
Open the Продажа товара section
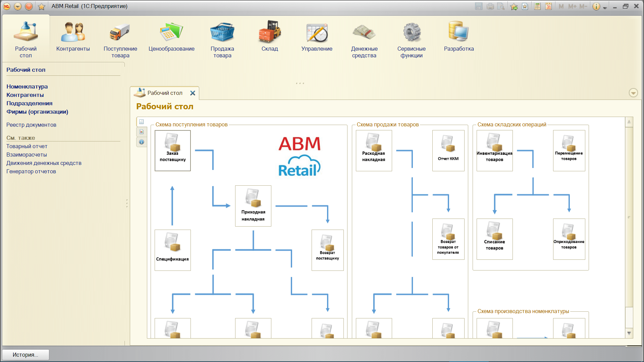[222, 40]
